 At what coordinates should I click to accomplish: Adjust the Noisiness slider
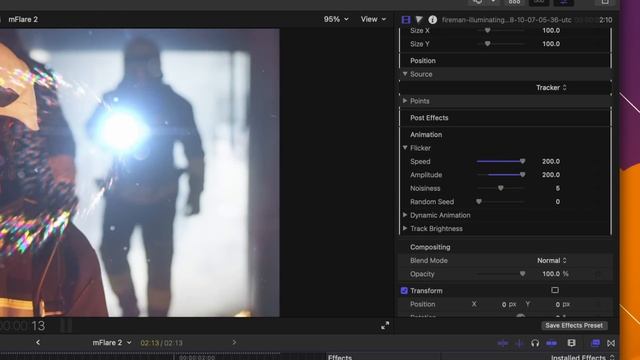coord(500,188)
